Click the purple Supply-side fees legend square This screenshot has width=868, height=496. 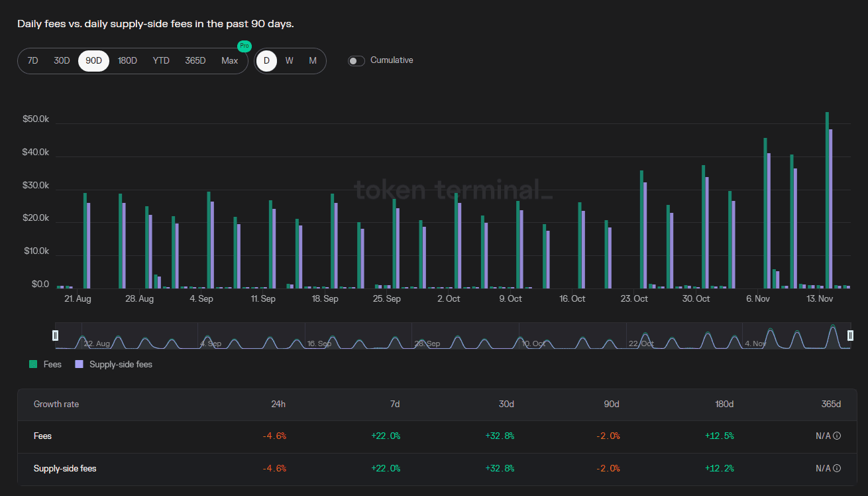tap(80, 364)
